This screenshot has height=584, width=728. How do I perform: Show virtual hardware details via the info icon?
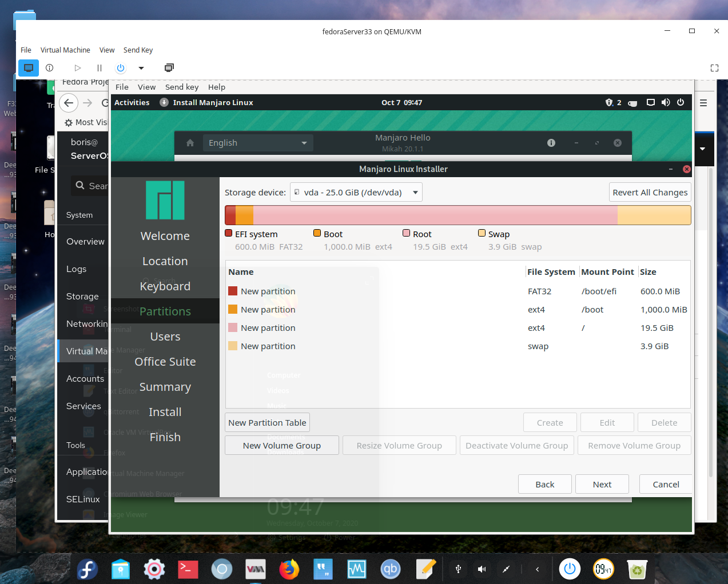click(49, 68)
